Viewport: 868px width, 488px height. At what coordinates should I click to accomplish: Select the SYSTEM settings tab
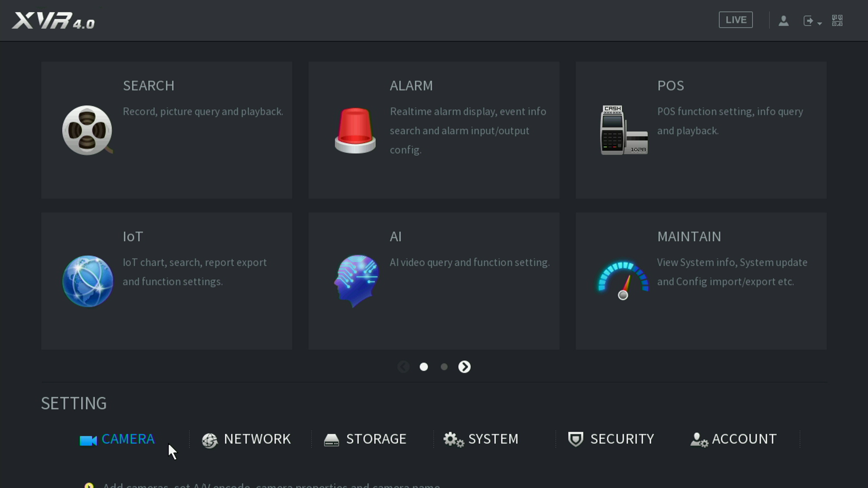[x=481, y=439]
